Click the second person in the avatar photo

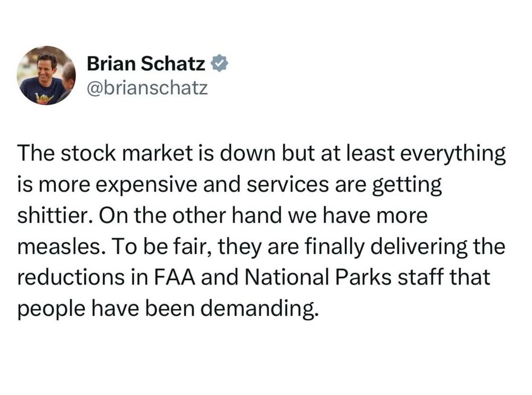[x=69, y=81]
